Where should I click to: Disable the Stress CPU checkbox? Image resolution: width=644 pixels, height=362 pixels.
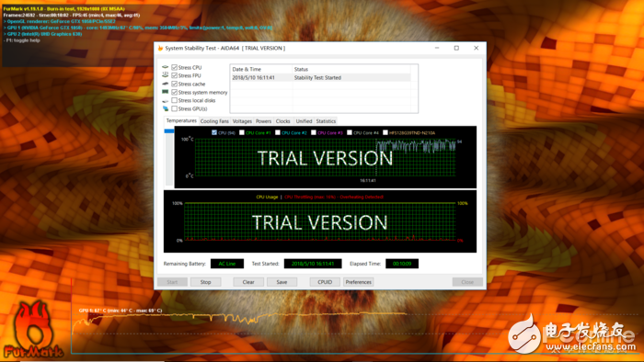[175, 67]
